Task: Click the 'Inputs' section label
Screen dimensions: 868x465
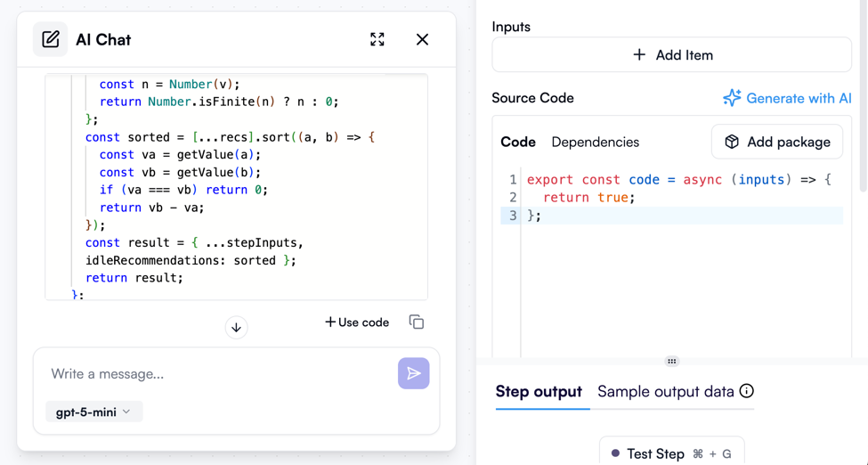Action: coord(511,27)
